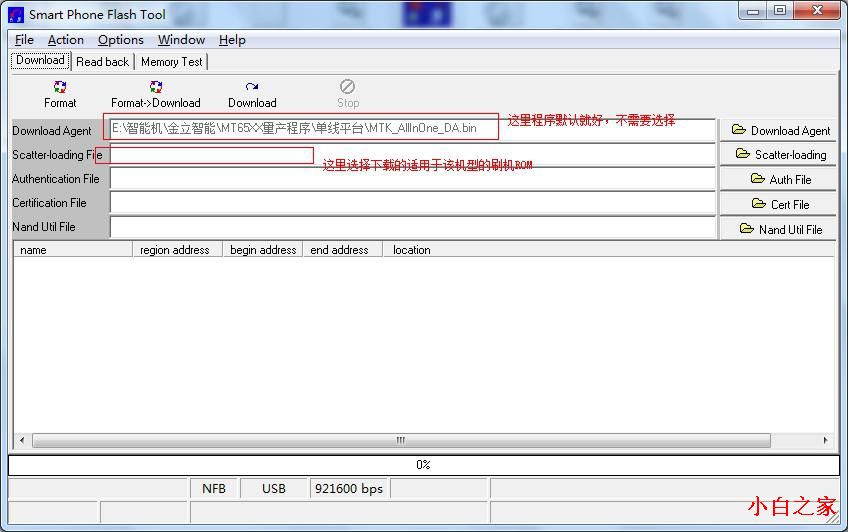The image size is (848, 532).
Task: Maximize the Smart Phone Flash Tool window
Action: click(x=779, y=11)
